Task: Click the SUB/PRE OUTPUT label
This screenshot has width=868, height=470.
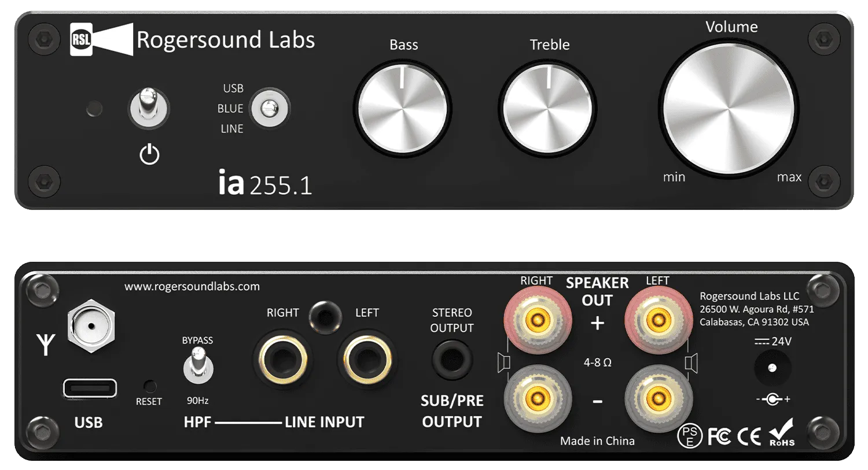Action: (x=452, y=411)
